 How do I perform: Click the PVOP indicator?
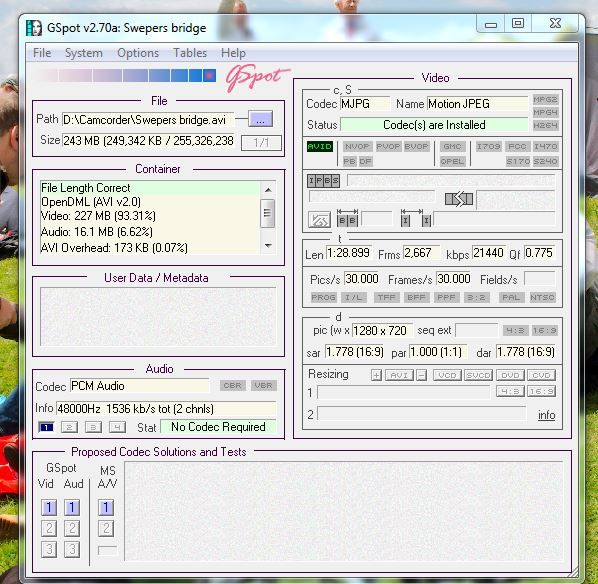[388, 146]
